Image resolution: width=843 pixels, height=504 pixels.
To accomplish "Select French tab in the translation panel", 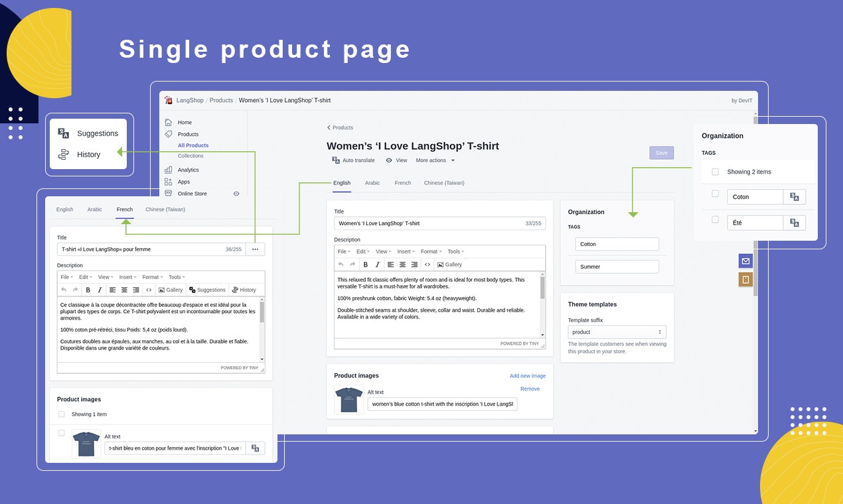I will [125, 210].
